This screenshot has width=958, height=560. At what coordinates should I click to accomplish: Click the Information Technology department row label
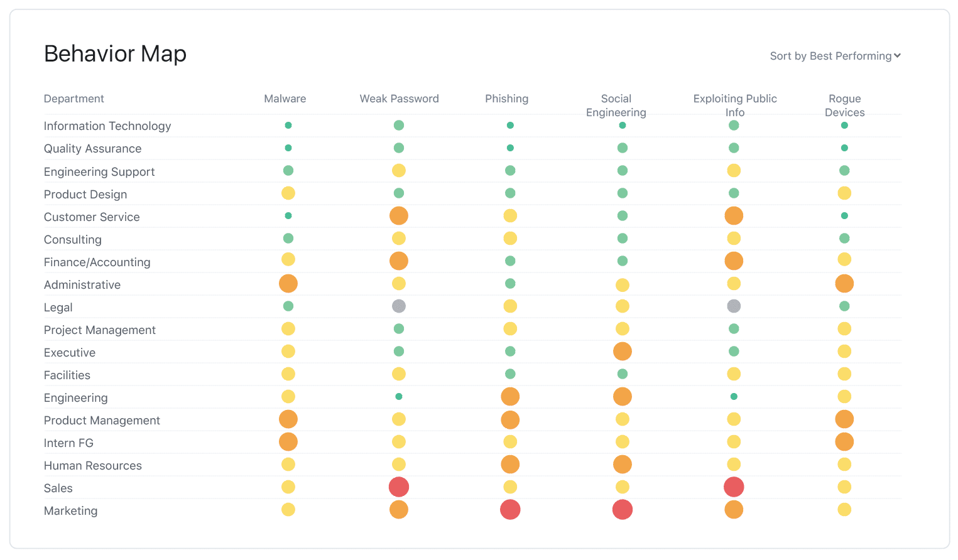tap(107, 126)
